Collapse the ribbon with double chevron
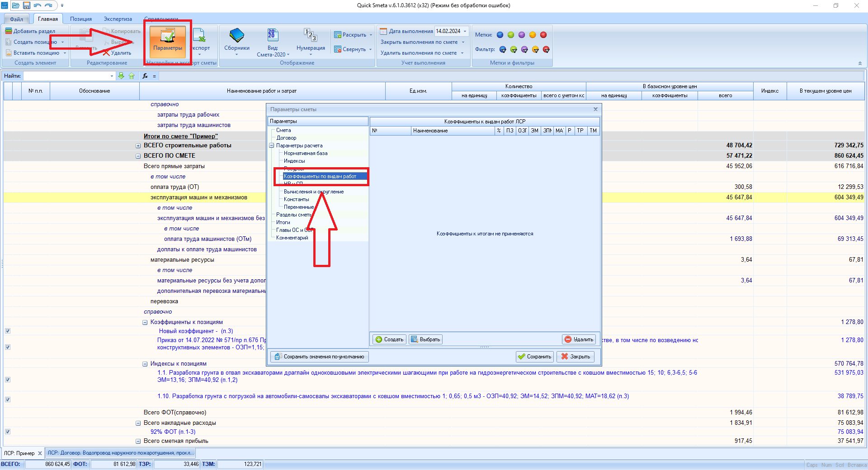 click(860, 63)
